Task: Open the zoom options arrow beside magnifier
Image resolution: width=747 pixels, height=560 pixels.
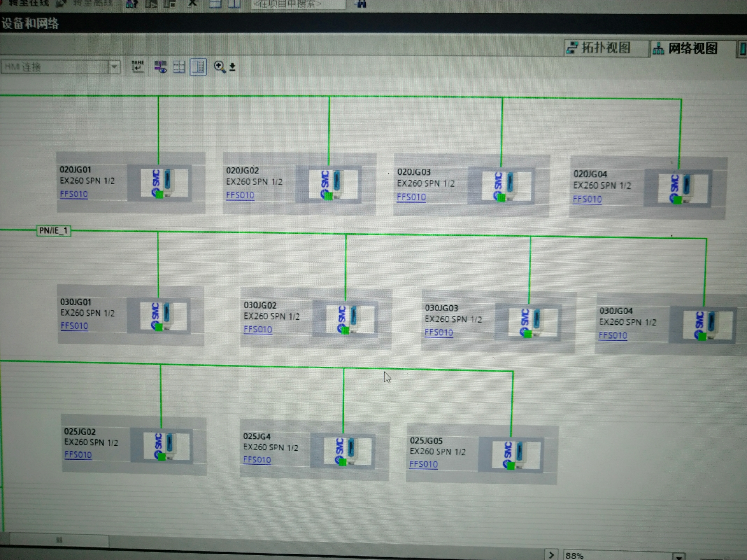Action: tap(232, 67)
